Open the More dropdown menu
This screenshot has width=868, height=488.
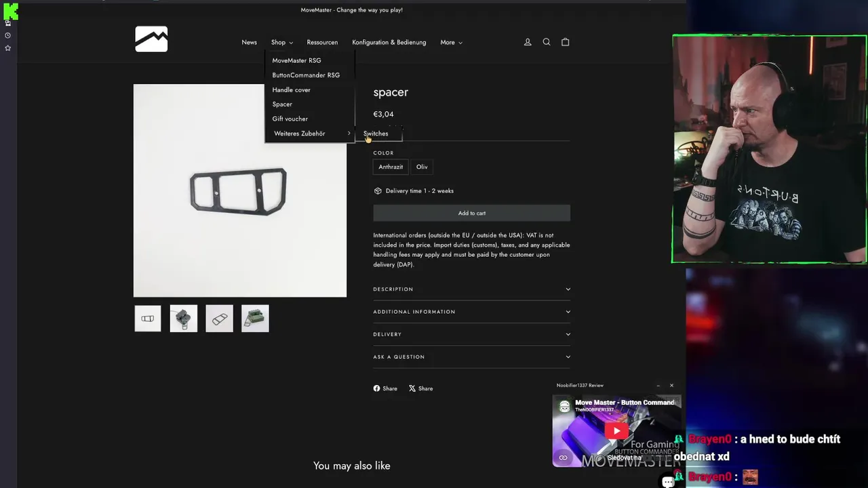click(x=451, y=42)
